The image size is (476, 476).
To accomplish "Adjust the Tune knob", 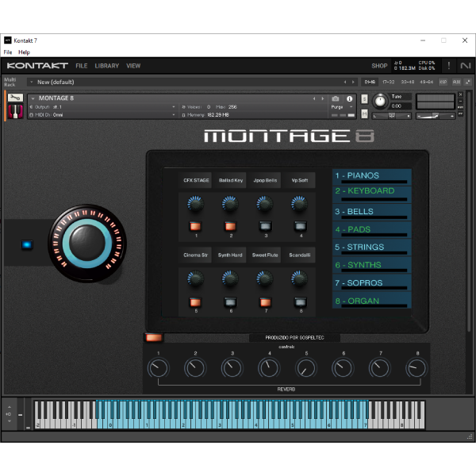I will [x=380, y=101].
